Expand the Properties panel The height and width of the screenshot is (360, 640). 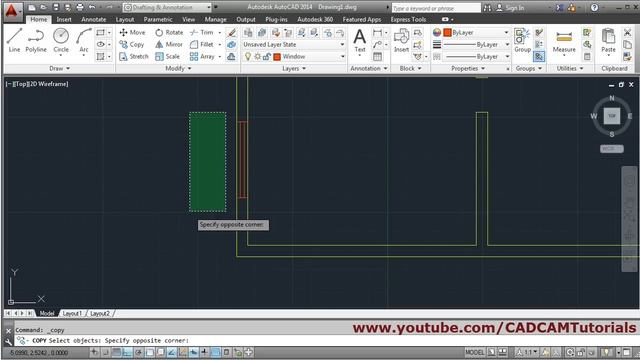coord(468,69)
